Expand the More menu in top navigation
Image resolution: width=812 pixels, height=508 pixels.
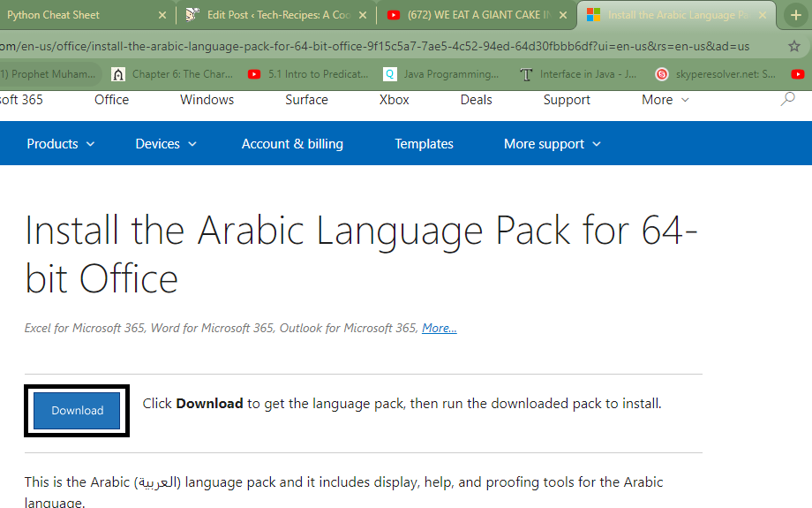665,100
